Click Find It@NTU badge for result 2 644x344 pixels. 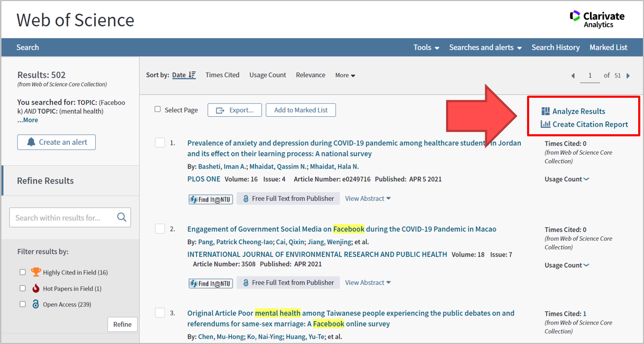coord(211,283)
